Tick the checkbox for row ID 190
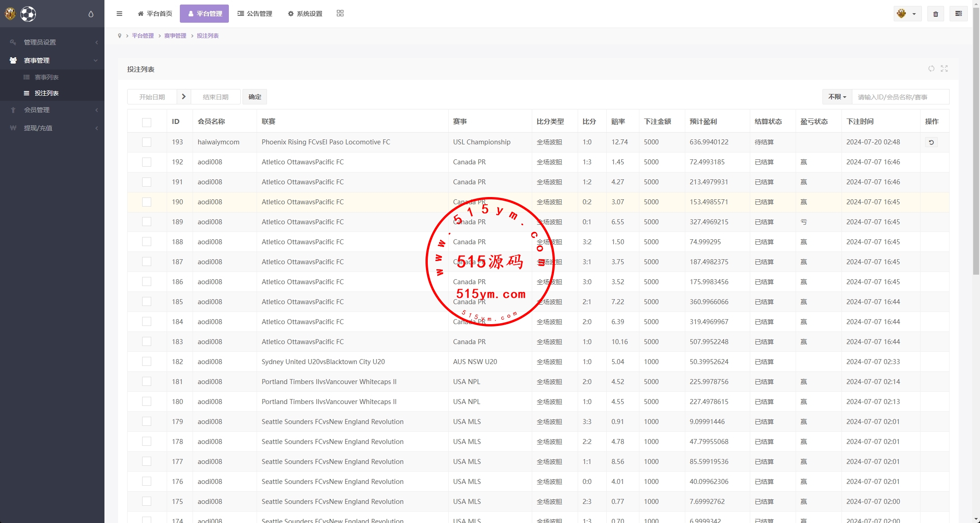 (147, 202)
